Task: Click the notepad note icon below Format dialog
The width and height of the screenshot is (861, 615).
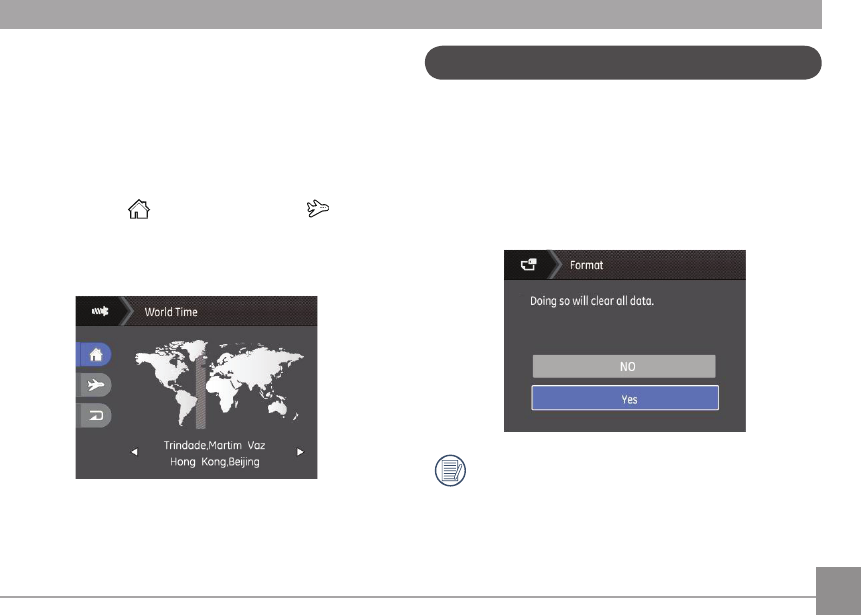Action: [x=450, y=471]
